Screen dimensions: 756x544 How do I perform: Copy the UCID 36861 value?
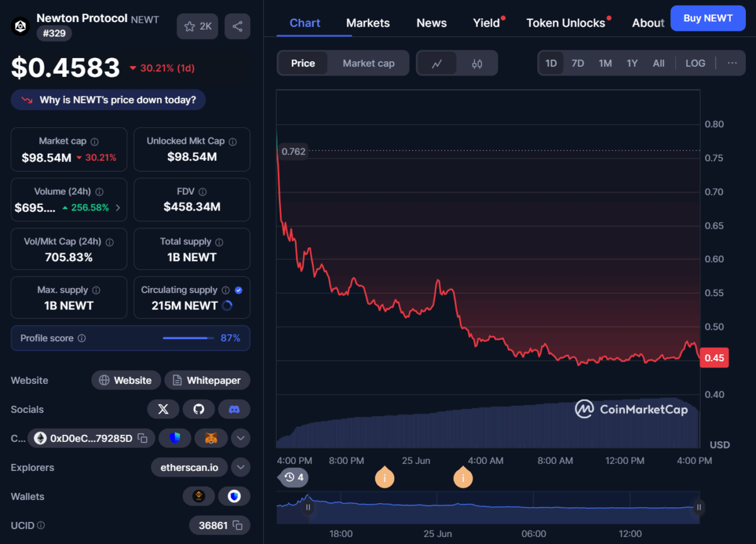tap(238, 525)
